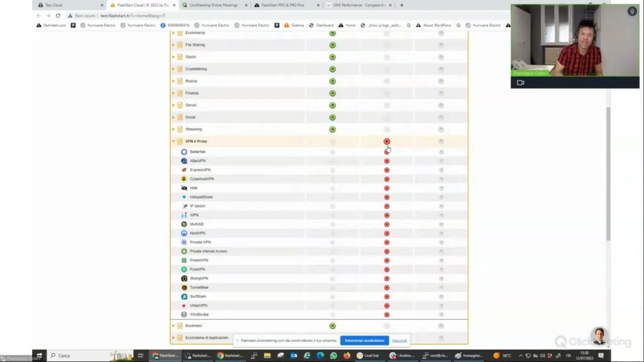Toggle green allow for CryptoMining
The image size is (644, 362).
pos(333,69)
